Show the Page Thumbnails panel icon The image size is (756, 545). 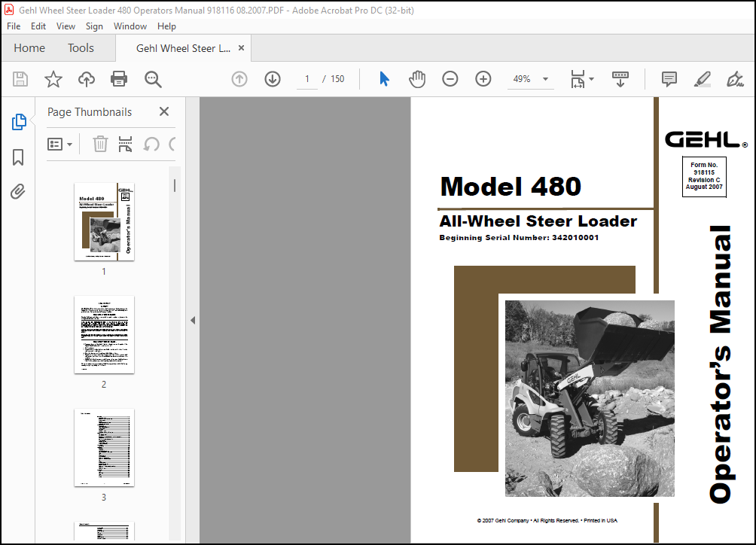19,122
